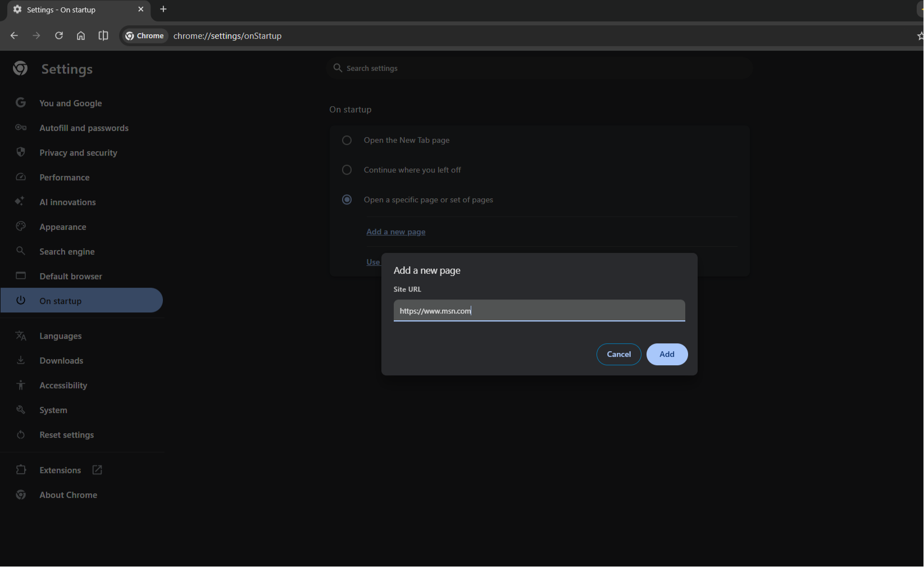Click the Chrome logo beside Settings title
The width and height of the screenshot is (924, 567).
pos(21,69)
